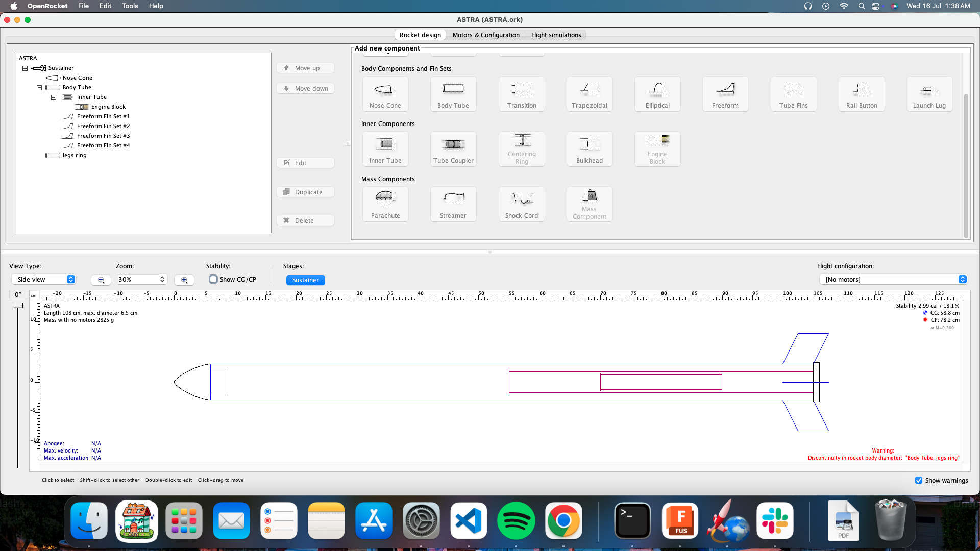
Task: Switch to Motors & Configuration tab
Action: pos(486,35)
